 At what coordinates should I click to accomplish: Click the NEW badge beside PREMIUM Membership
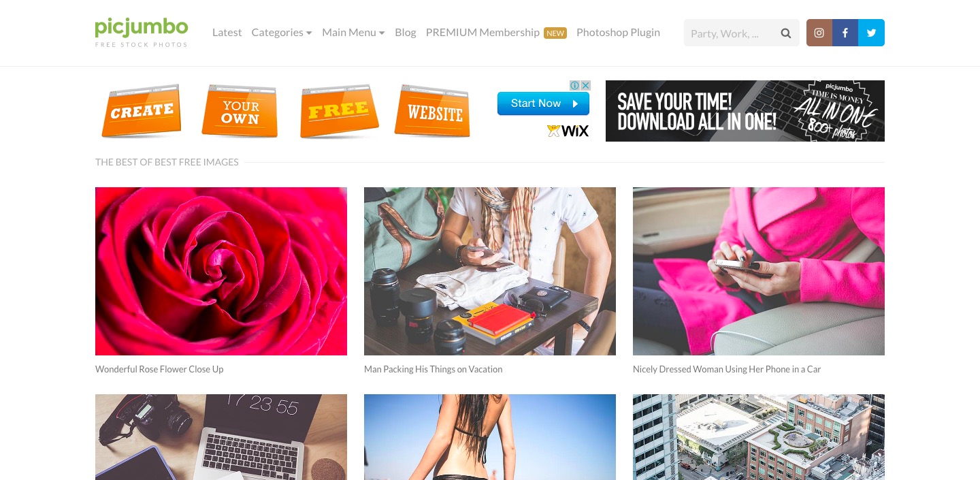(555, 33)
